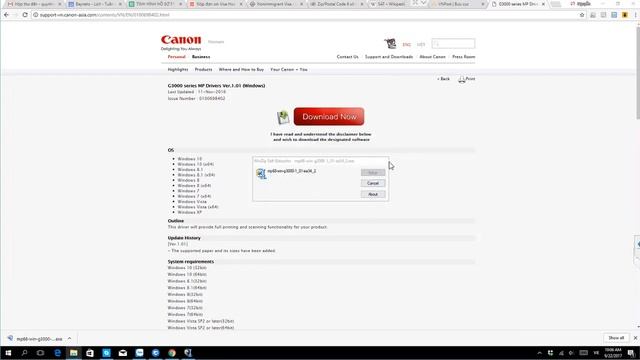Click Cancel in the WinZip Self-Extractor dialog
640x360 pixels.
pyautogui.click(x=373, y=183)
